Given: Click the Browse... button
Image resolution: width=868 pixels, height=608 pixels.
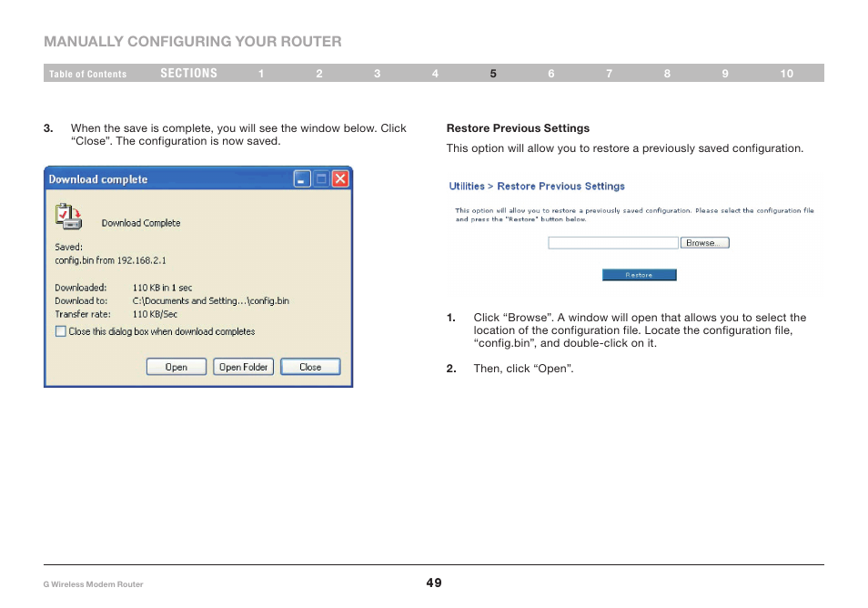Looking at the screenshot, I should (704, 242).
